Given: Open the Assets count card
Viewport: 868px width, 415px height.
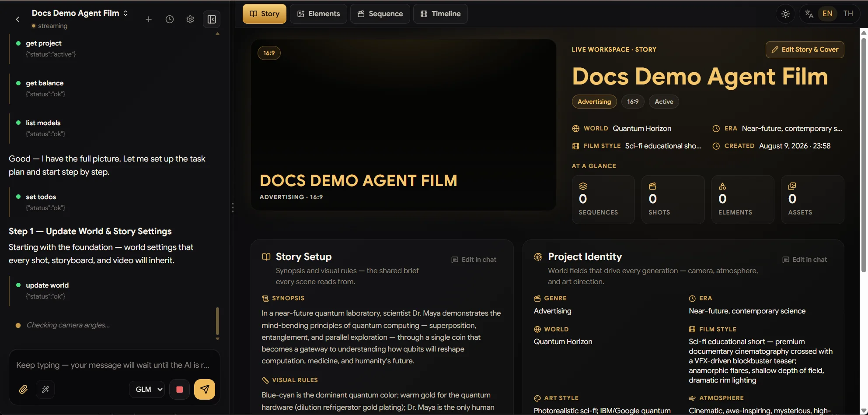Looking at the screenshot, I should (812, 200).
